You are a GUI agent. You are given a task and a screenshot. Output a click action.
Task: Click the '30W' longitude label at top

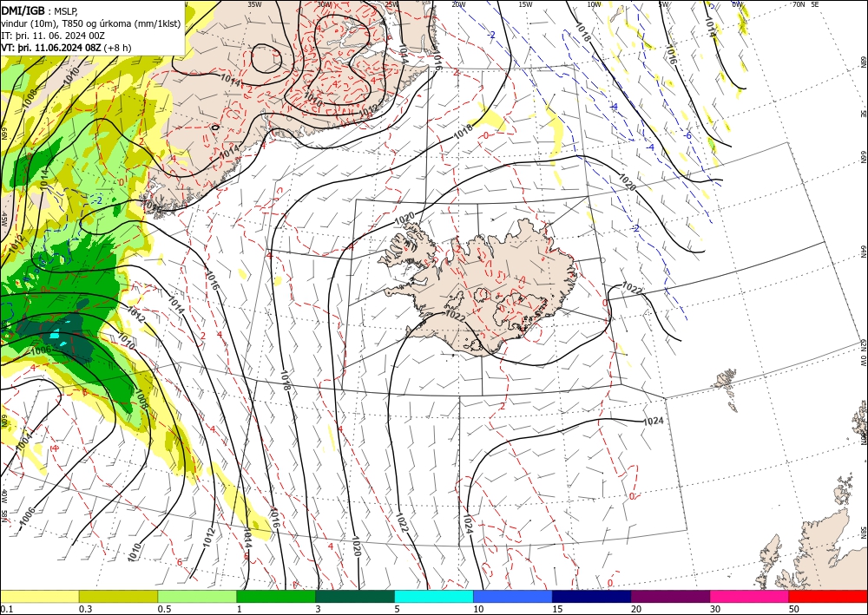[325, 4]
